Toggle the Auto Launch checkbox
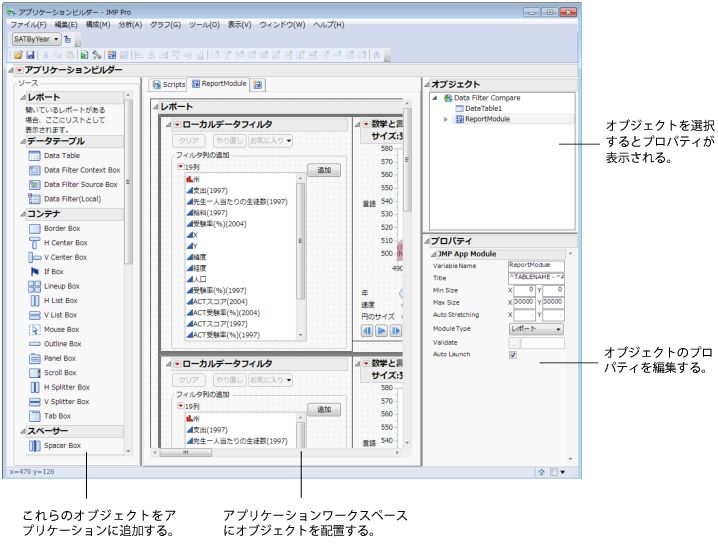 click(x=513, y=354)
